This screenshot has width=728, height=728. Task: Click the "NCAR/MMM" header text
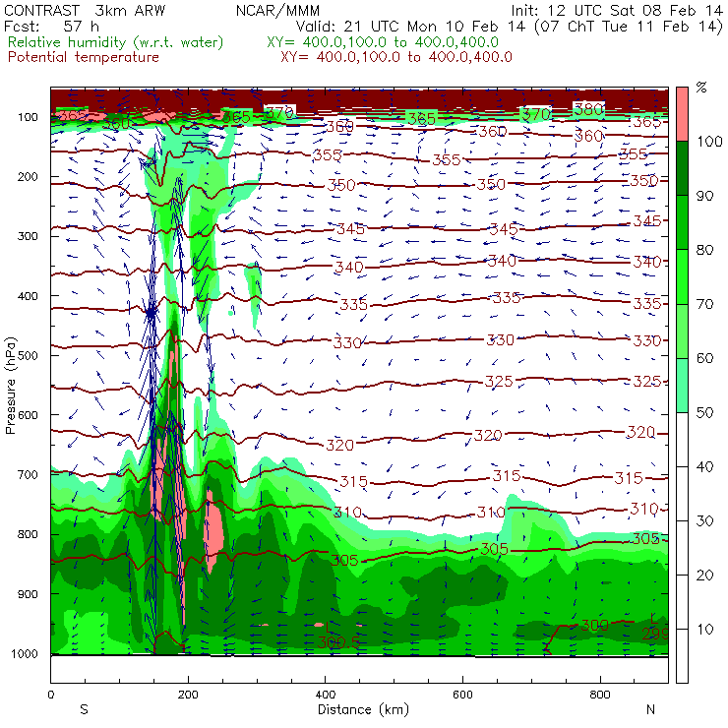pos(277,10)
